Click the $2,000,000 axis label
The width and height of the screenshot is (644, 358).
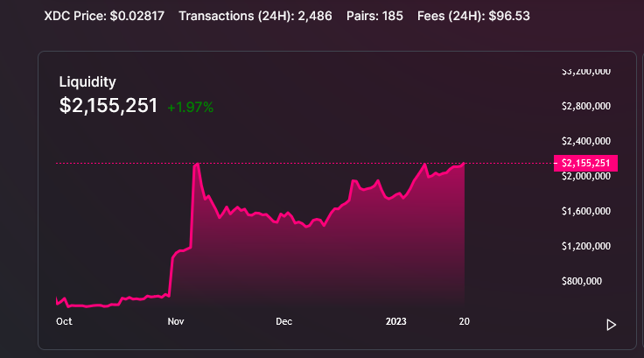point(586,176)
